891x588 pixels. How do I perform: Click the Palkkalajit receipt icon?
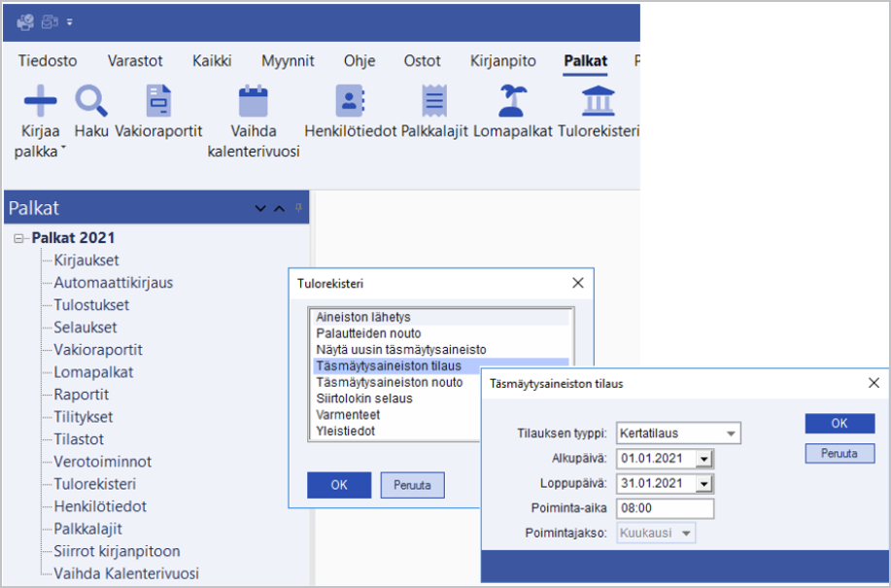[434, 100]
